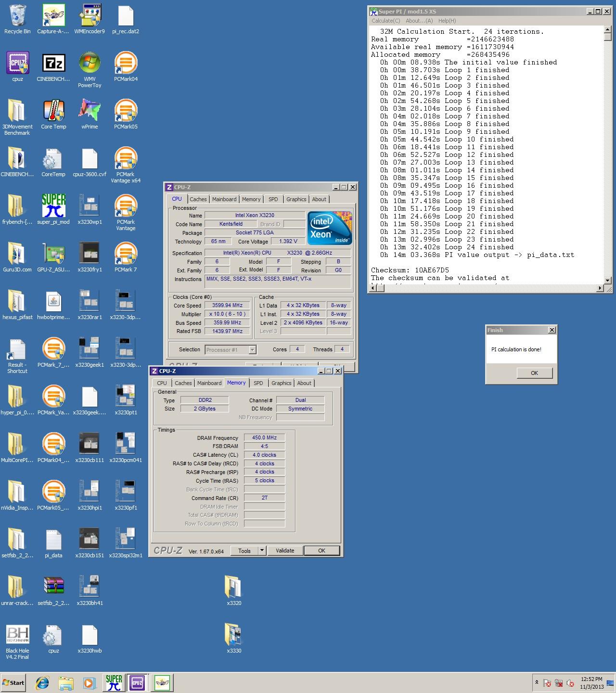
Task: Open About tab in upper CPU-Z window
Action: (x=319, y=199)
